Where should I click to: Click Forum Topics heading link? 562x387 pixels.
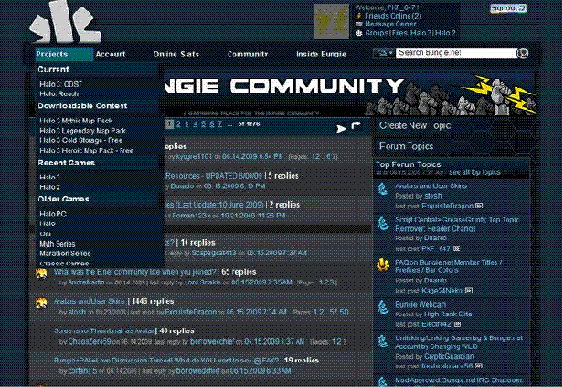coord(406,146)
